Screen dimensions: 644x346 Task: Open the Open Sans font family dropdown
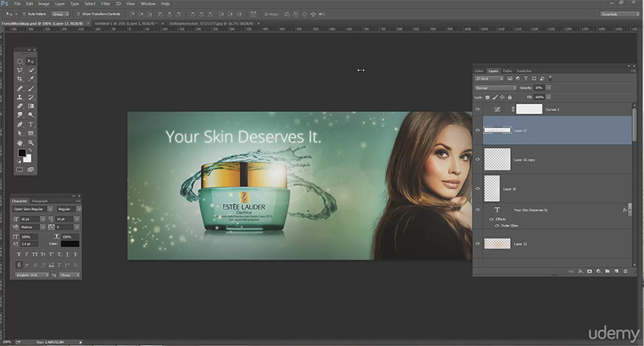click(32, 209)
